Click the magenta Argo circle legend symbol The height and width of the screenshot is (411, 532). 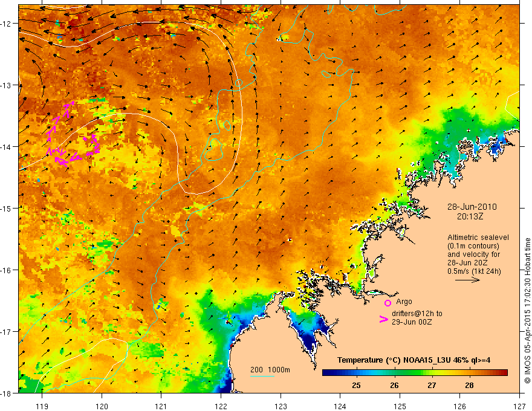coord(388,303)
